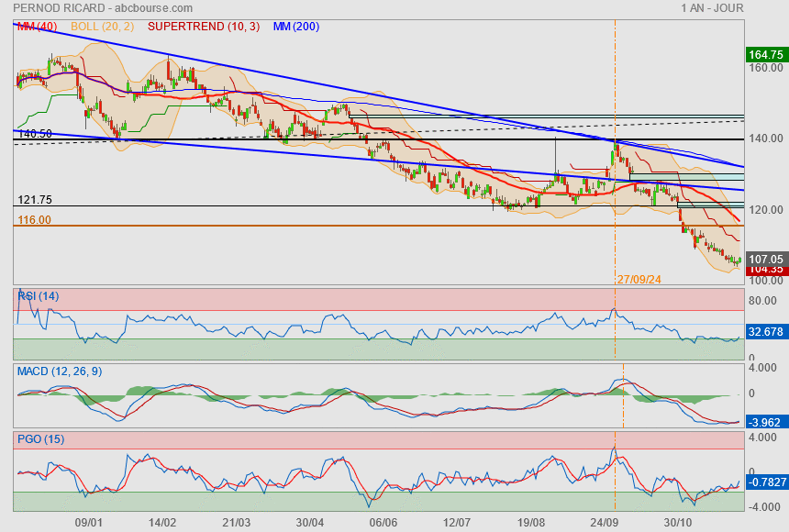This screenshot has width=789, height=532.
Task: Click the 14/02 date on the time axis
Action: point(162,523)
